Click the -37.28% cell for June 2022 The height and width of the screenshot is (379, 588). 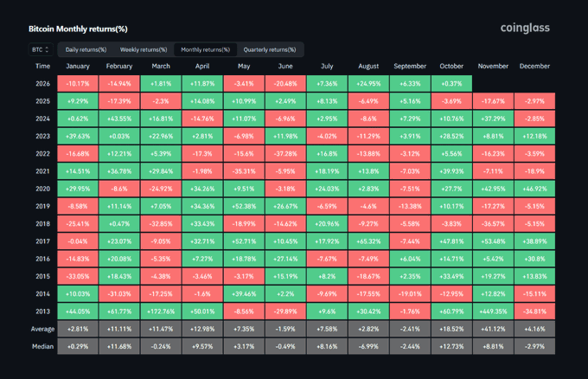tap(285, 154)
